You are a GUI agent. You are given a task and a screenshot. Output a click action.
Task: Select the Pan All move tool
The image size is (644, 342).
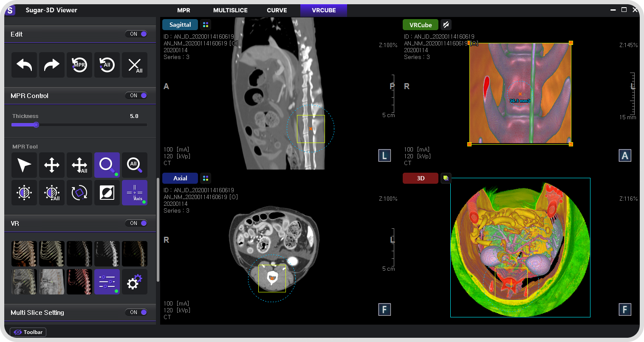(79, 165)
